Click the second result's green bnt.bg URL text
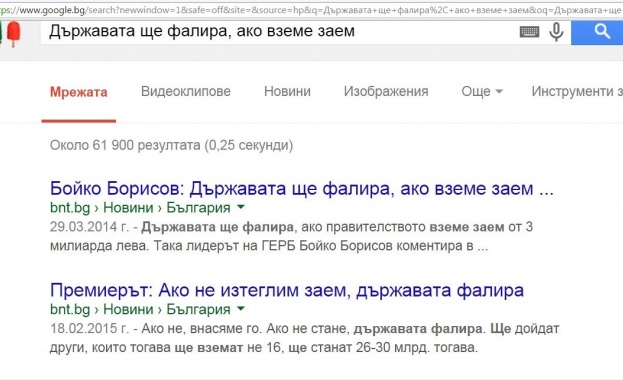 click(x=140, y=309)
